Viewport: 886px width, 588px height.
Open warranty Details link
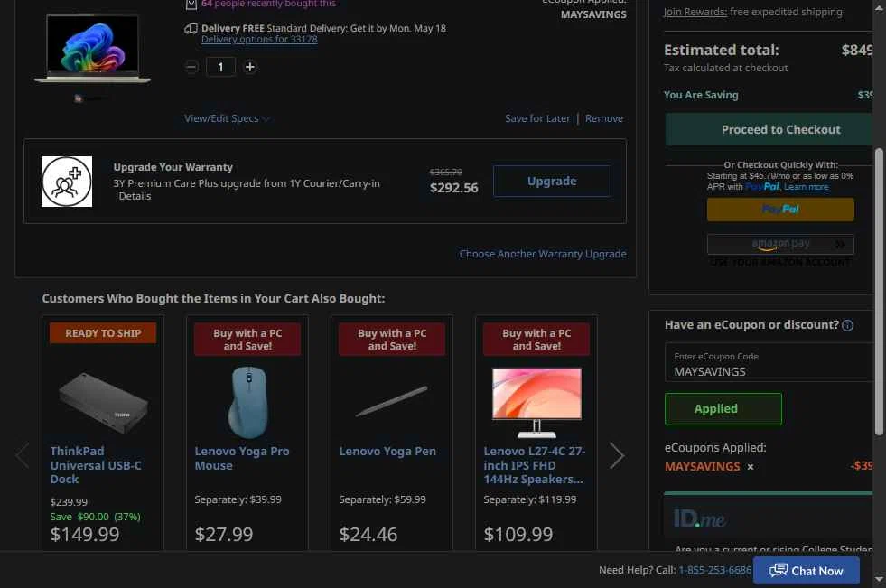135,196
